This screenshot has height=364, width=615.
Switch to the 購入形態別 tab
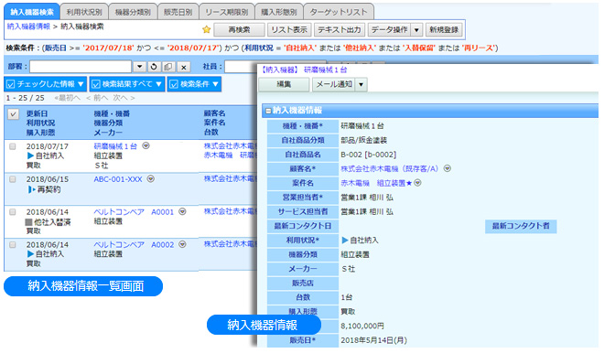(279, 12)
